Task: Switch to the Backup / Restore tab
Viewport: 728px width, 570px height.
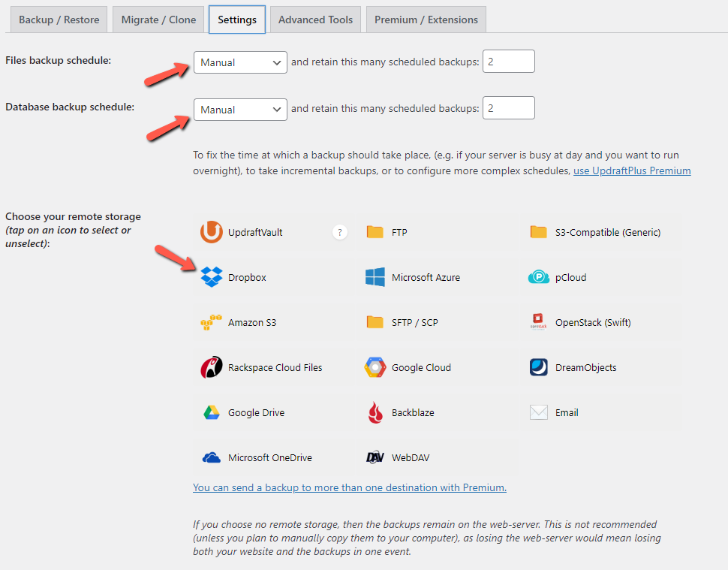Action: click(x=59, y=20)
